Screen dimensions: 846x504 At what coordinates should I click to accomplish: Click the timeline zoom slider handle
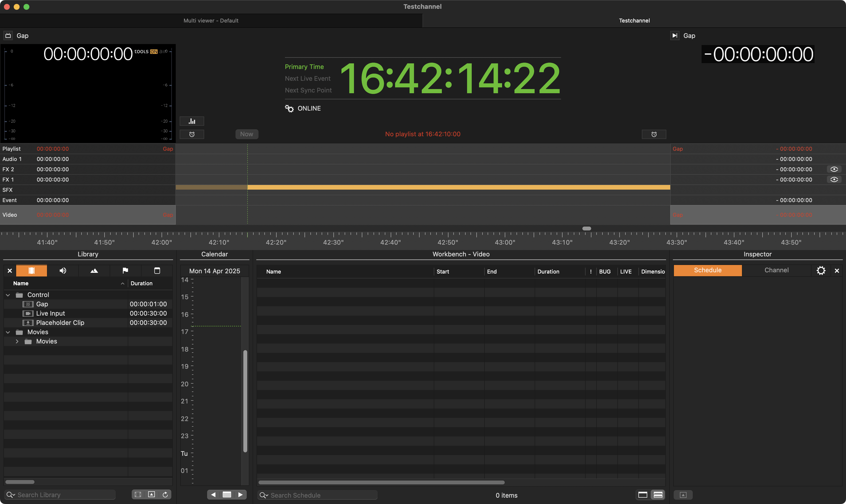point(587,229)
